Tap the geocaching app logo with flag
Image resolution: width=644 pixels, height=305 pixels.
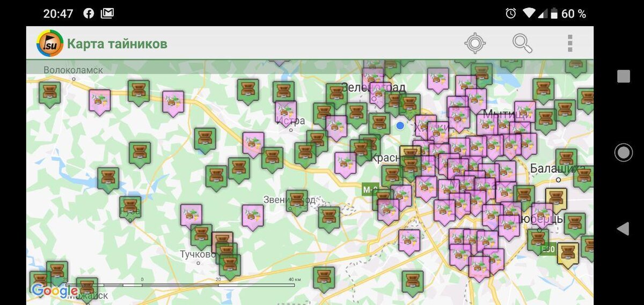click(x=49, y=43)
